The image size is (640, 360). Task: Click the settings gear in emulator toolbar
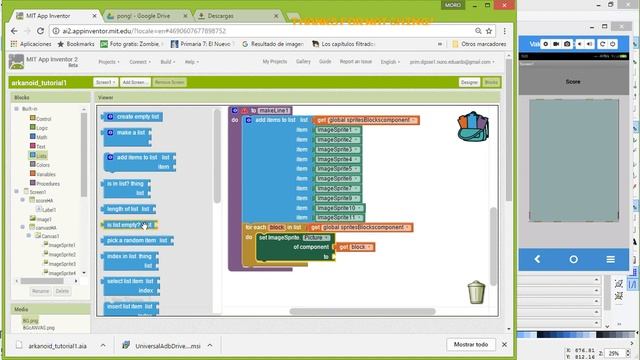[x=545, y=44]
